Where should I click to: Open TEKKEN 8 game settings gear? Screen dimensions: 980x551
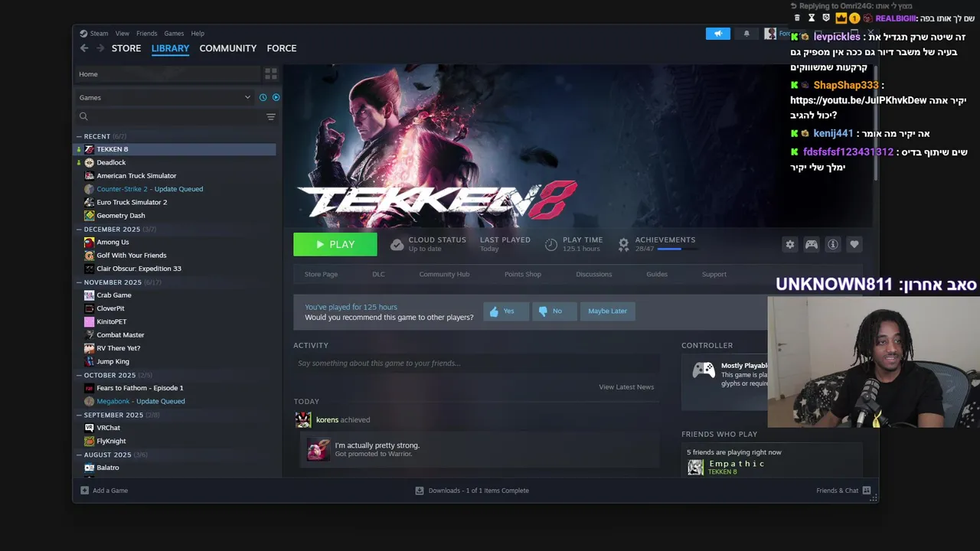790,244
